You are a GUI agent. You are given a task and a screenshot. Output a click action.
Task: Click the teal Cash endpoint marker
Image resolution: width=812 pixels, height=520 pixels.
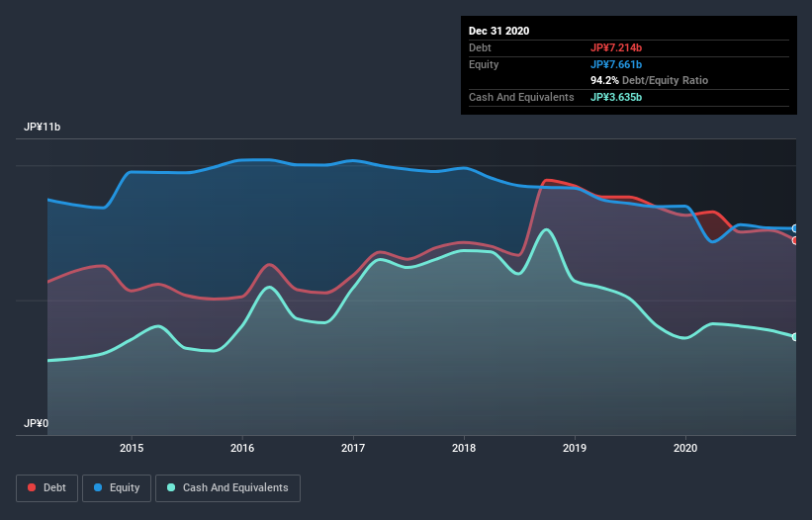tap(795, 337)
